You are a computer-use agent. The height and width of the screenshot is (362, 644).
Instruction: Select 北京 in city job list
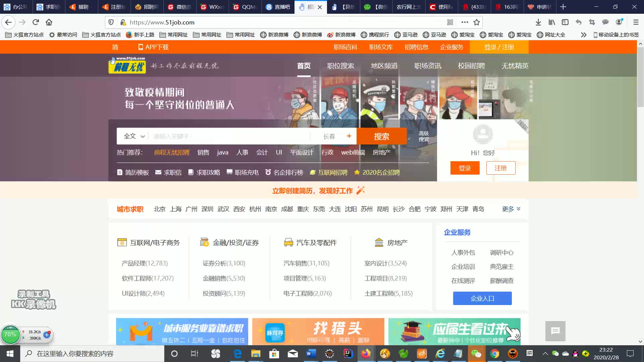point(159,209)
